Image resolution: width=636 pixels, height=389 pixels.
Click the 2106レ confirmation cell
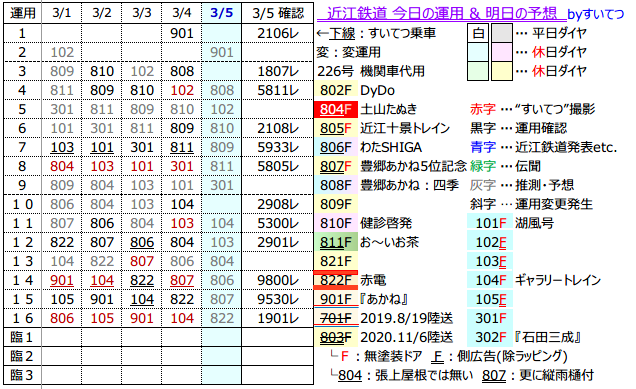point(277,33)
